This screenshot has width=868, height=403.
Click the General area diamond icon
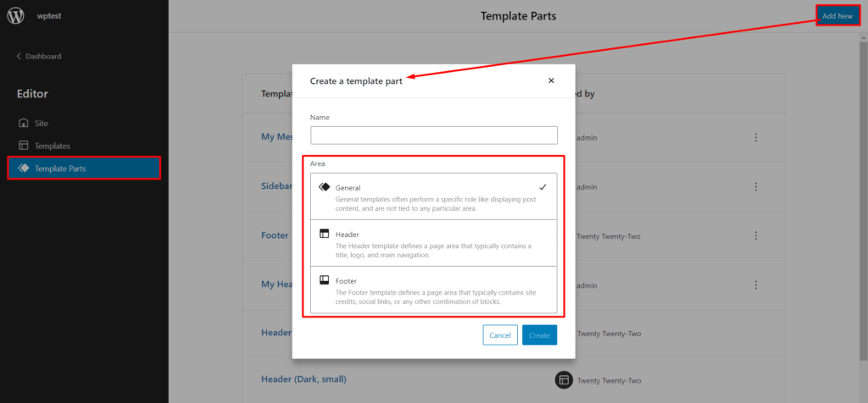coord(324,187)
